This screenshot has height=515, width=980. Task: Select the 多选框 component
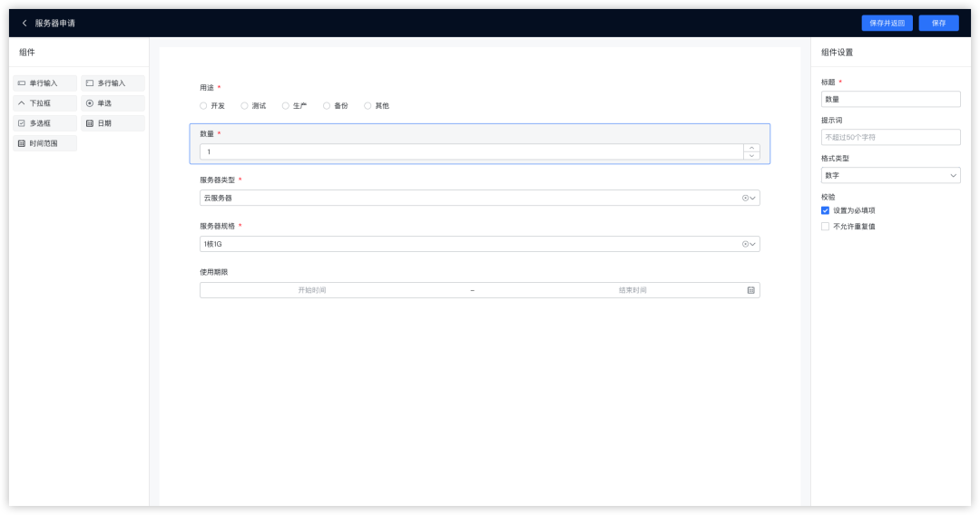(x=44, y=123)
